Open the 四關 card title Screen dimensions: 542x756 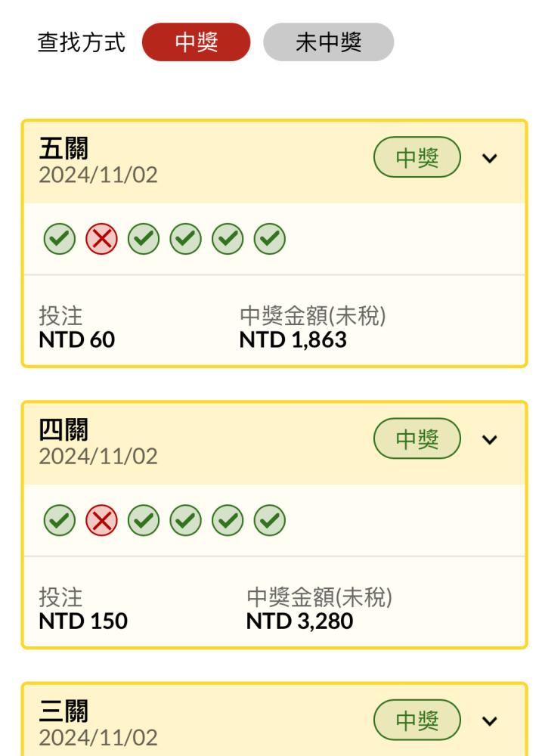pos(63,430)
